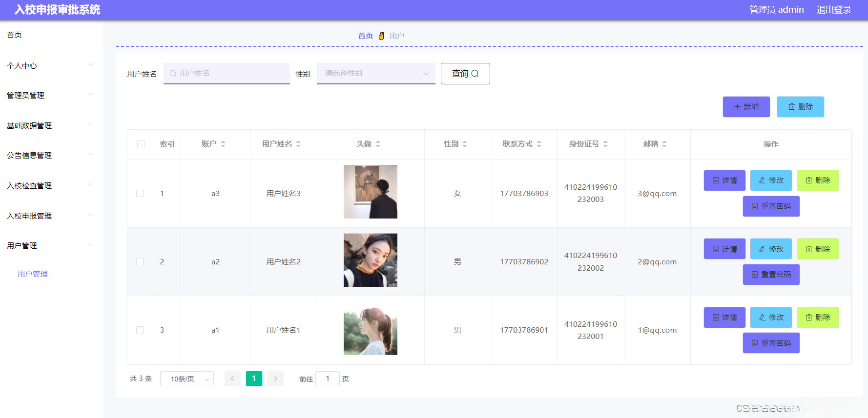Focus the 前往 page number input
The height and width of the screenshot is (418, 868).
click(x=328, y=378)
